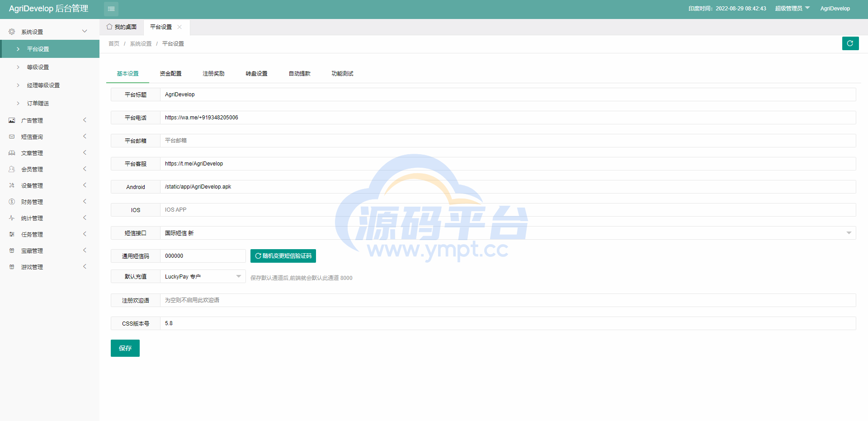Click the 保存 save button
Image resolution: width=868 pixels, height=421 pixels.
coord(125,348)
